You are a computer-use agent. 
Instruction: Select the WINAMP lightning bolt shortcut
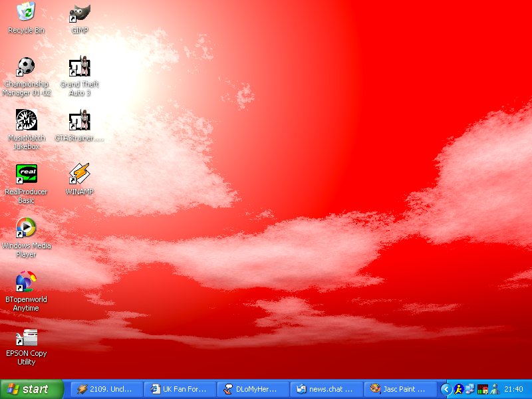click(80, 174)
